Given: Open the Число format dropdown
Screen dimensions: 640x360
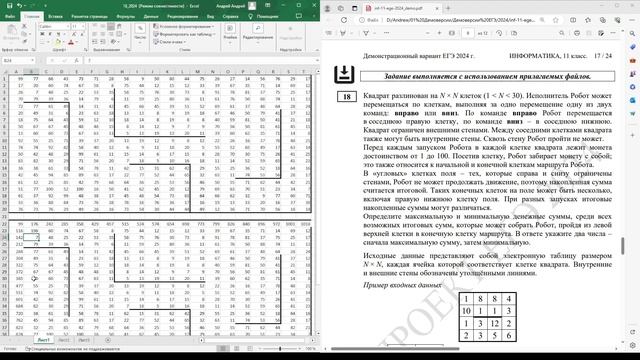Looking at the screenshot, I should [140, 32].
